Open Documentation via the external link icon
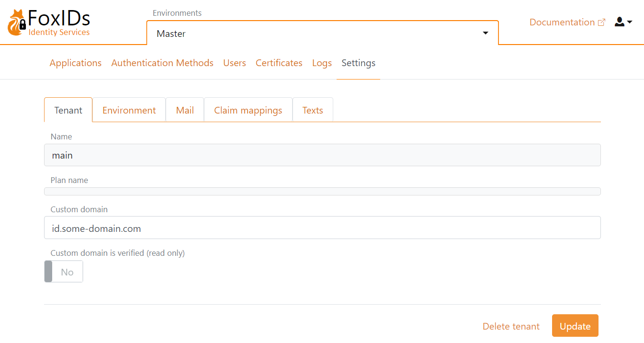The width and height of the screenshot is (644, 343). point(602,21)
